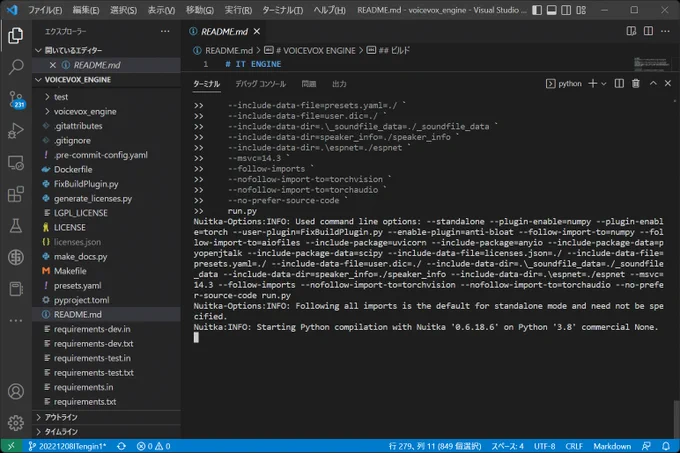Open the Accounts menu in activity bar
The image size is (680, 453).
coord(16,391)
